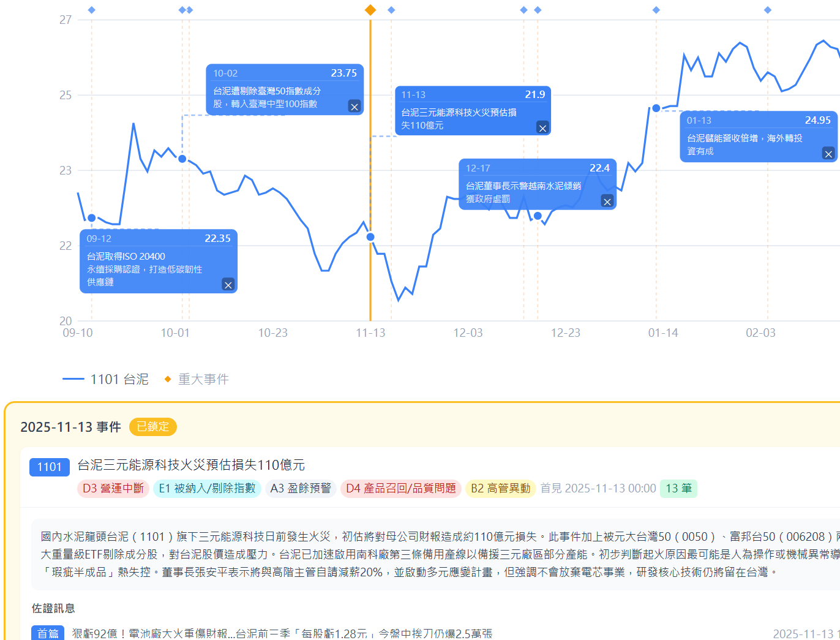Close the 12-17 Vietnam cement tooltip
Viewport: 840px width, 640px height.
607,201
